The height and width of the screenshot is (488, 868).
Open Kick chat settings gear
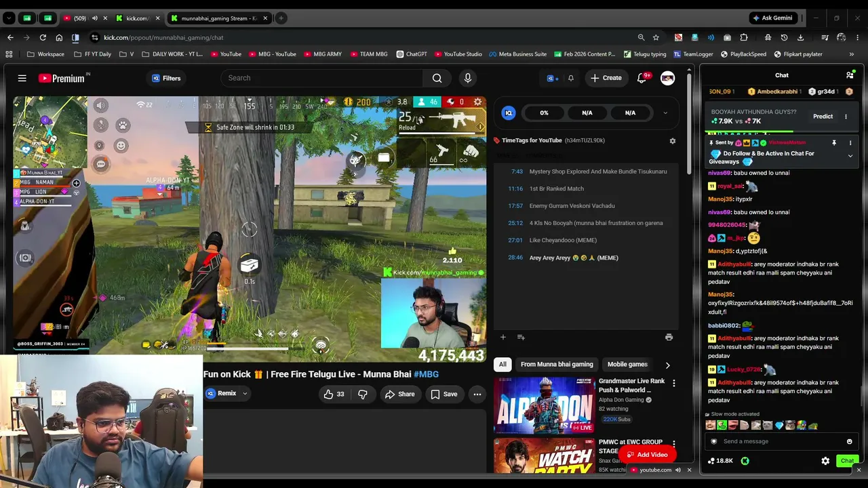point(825,461)
